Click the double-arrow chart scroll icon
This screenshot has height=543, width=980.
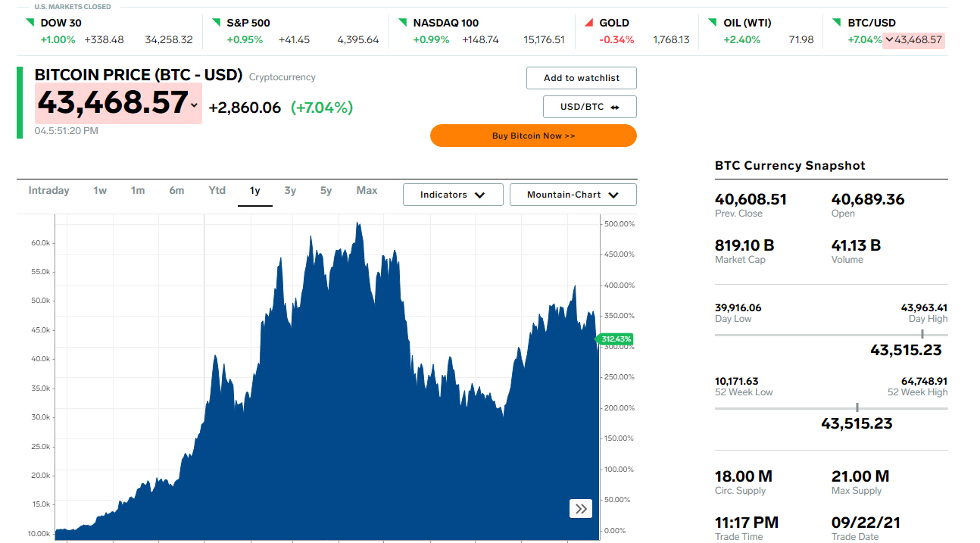coord(581,509)
